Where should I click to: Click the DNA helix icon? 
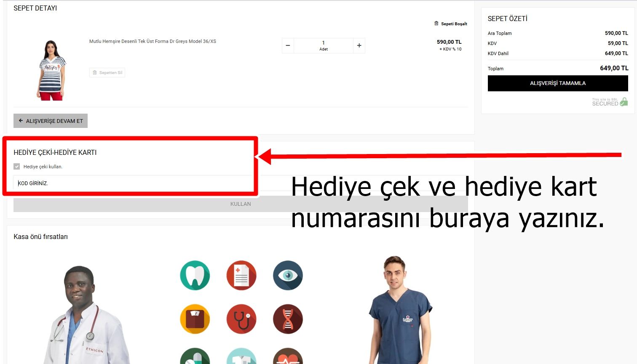tap(288, 319)
